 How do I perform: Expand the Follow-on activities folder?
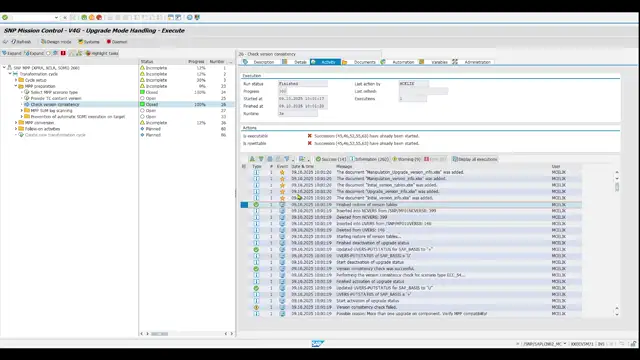(16, 129)
